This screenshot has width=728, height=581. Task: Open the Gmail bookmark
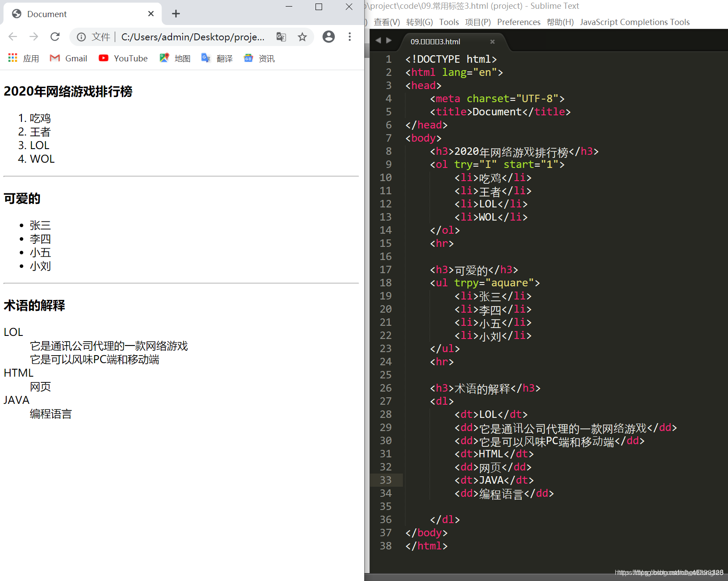point(68,58)
